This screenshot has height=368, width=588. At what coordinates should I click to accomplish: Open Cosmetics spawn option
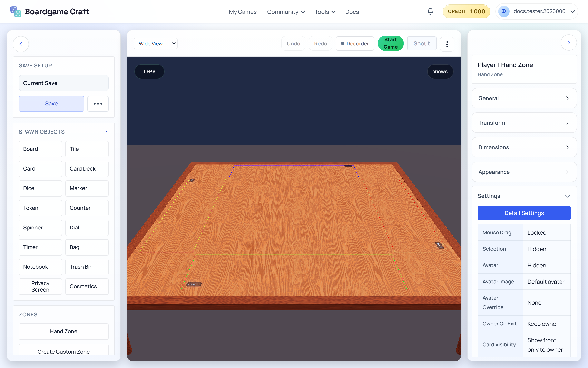pos(87,287)
